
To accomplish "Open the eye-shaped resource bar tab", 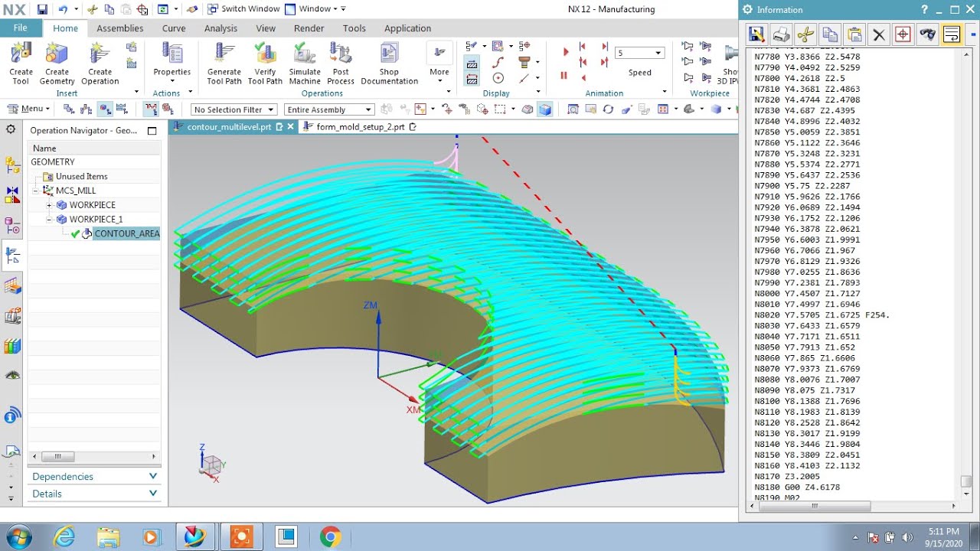I will point(12,375).
